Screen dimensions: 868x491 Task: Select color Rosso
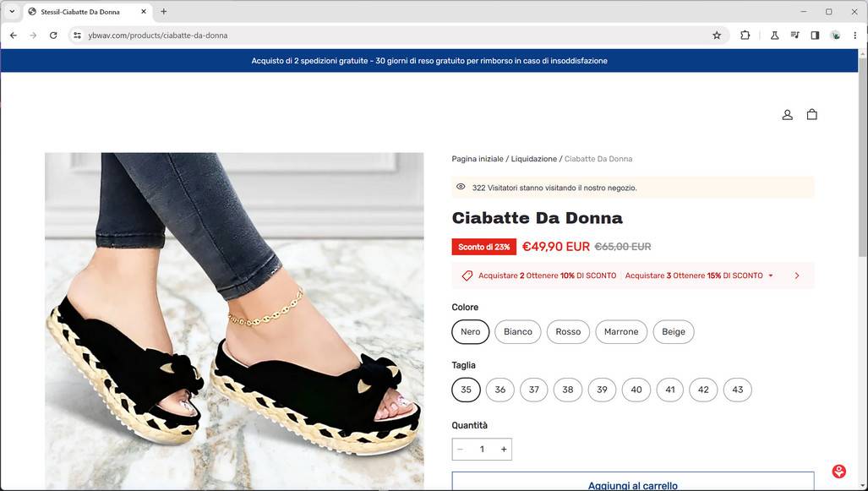point(568,331)
